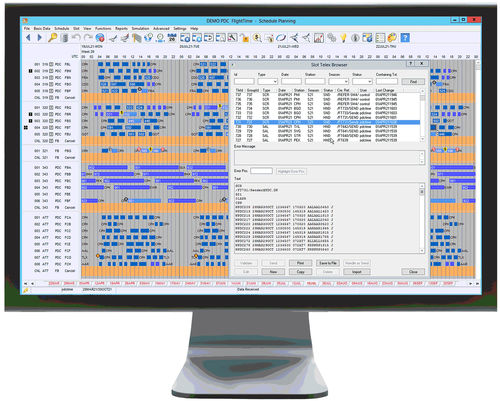
Task: Open the Type dropdown in Slot Telex Browser
Action: (x=268, y=81)
